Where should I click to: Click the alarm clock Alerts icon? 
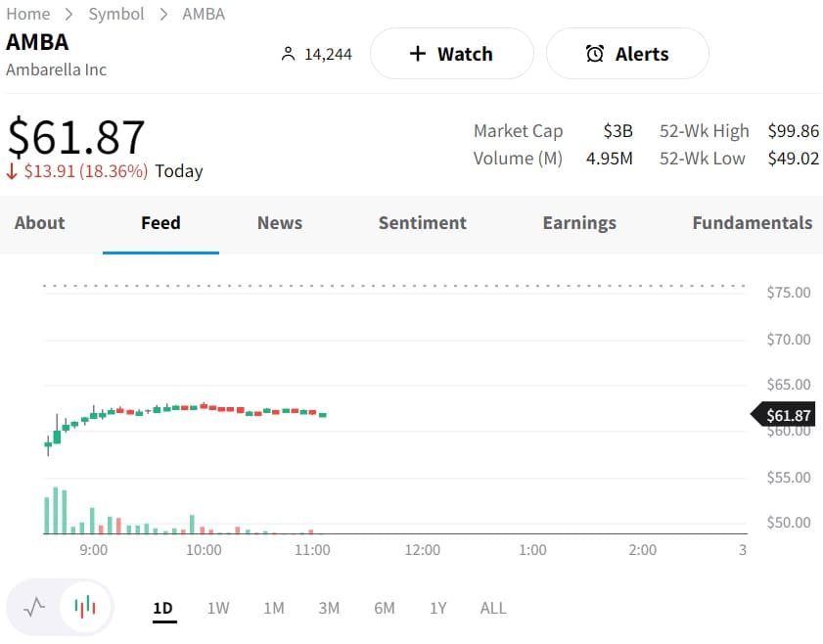click(x=595, y=54)
